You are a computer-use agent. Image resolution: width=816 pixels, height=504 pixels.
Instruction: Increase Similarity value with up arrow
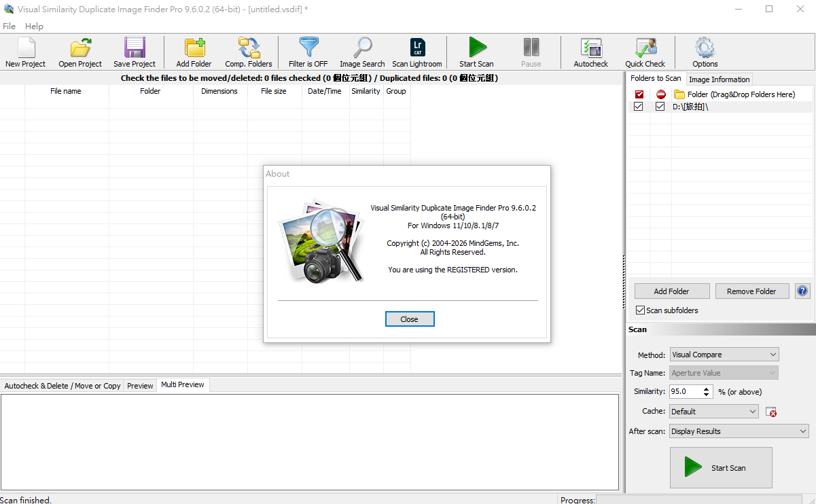point(707,389)
